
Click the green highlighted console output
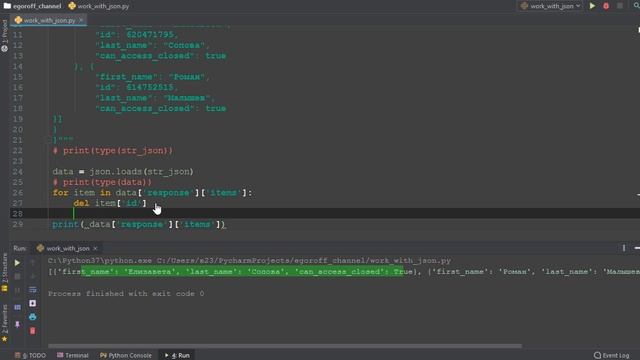pyautogui.click(x=242, y=271)
